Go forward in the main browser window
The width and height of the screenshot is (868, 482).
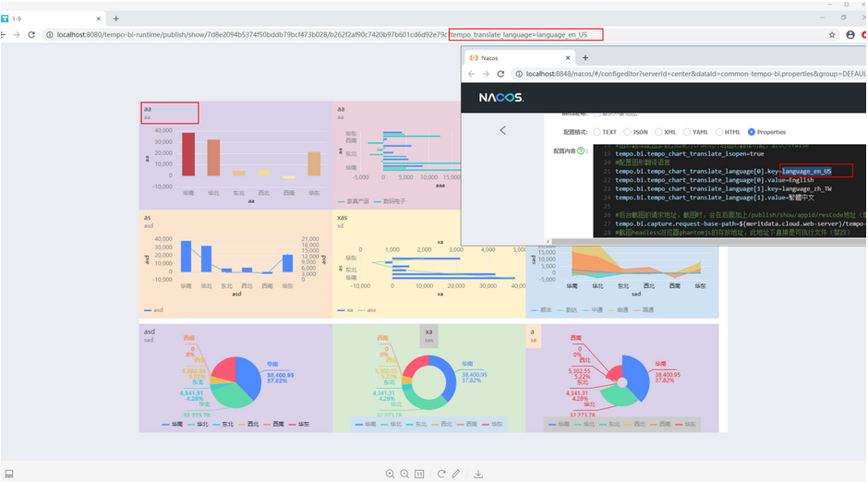17,34
